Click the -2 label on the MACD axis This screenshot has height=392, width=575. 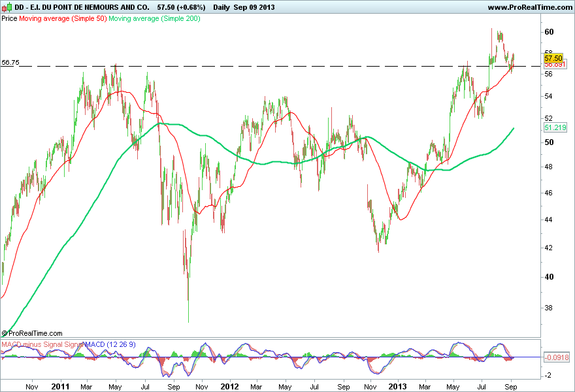[x=548, y=375]
